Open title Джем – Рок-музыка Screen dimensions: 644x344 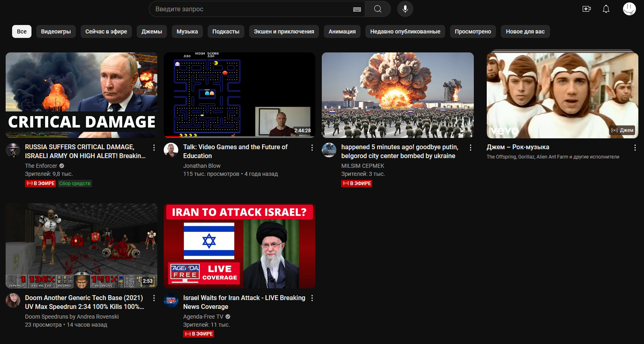518,147
